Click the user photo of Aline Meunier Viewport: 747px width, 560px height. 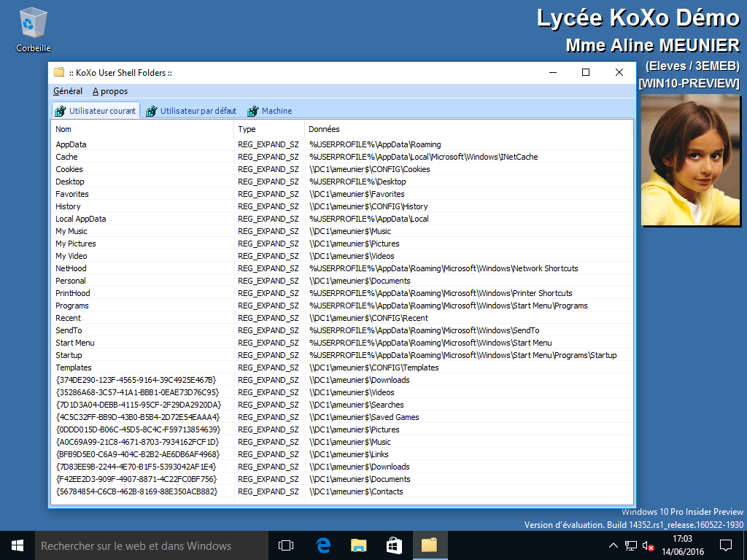691,160
